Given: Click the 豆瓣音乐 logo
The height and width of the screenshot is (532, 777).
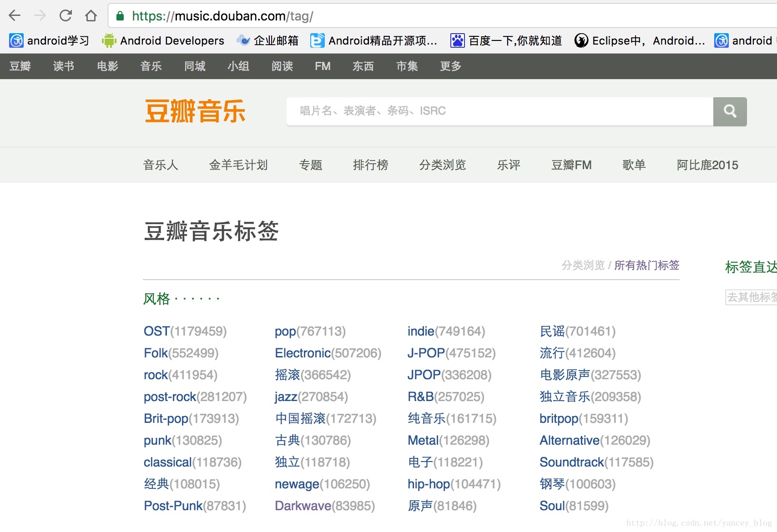Looking at the screenshot, I should 195,111.
